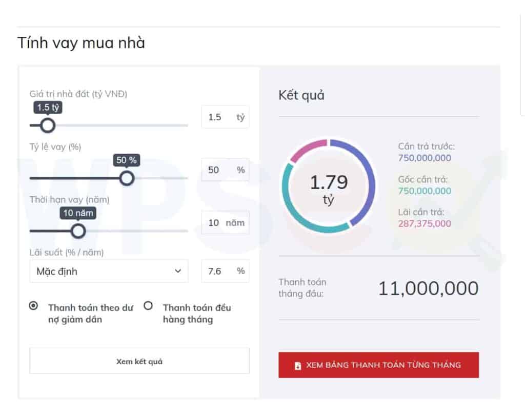Open Xem bảng thanh toán từng tháng
Image resolution: width=525 pixels, height=420 pixels.
coord(378,365)
